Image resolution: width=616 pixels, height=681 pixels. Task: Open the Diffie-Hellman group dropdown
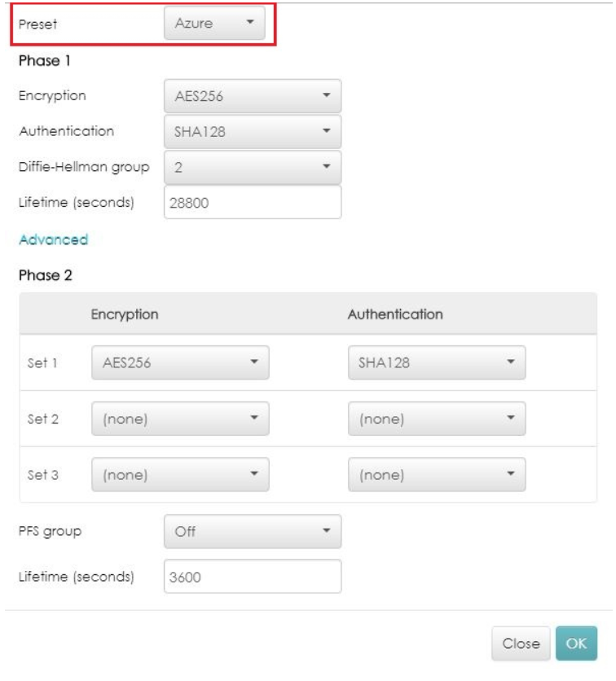(x=253, y=167)
